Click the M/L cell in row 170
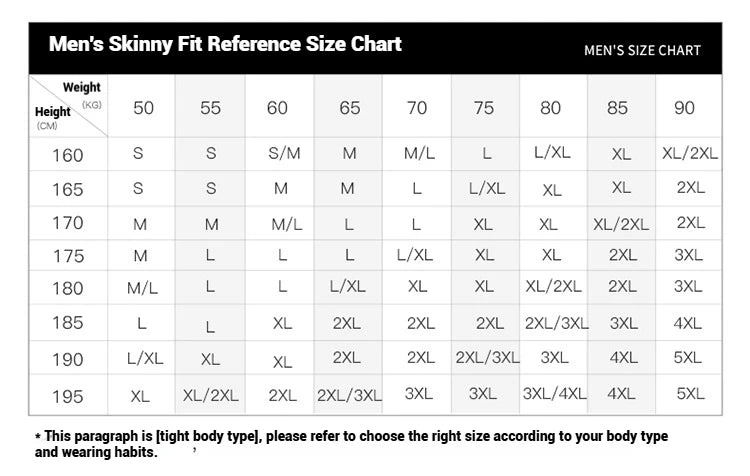This screenshot has height=476, width=750. [287, 224]
